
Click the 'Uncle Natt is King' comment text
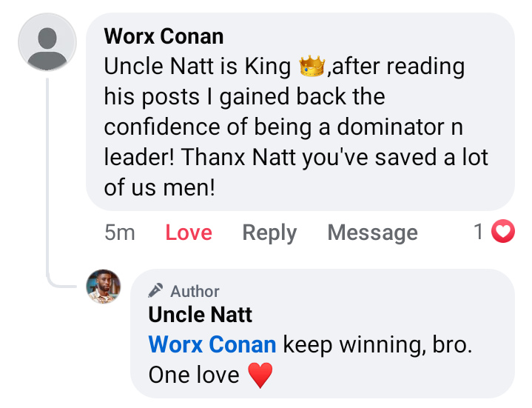coord(198,67)
